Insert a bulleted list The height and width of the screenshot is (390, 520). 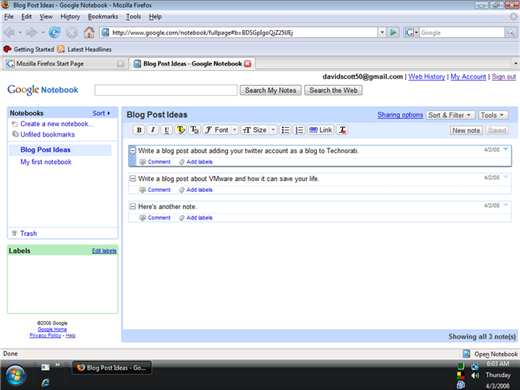(285, 130)
